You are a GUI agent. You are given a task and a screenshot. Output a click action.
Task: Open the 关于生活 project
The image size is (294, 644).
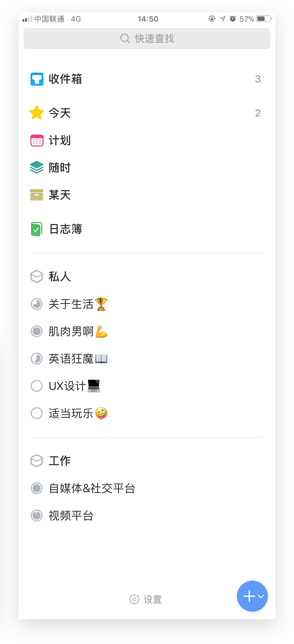point(78,304)
